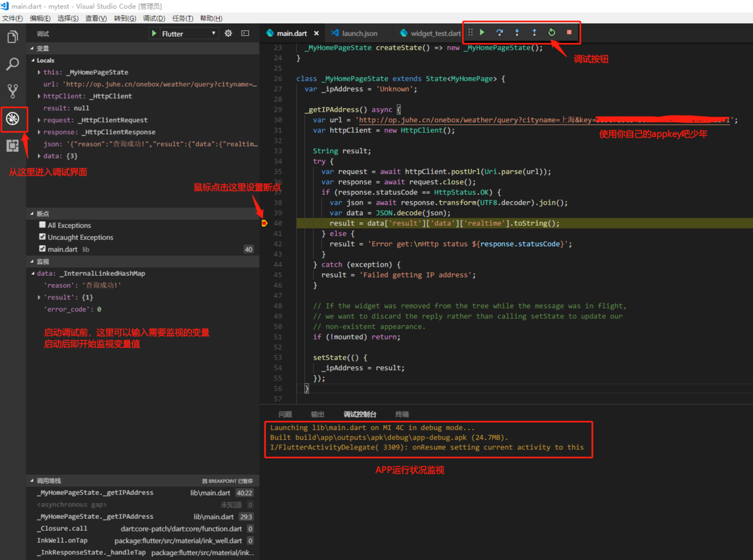Switch to the widget_test.dart tab
This screenshot has height=560, width=753.
(x=429, y=33)
